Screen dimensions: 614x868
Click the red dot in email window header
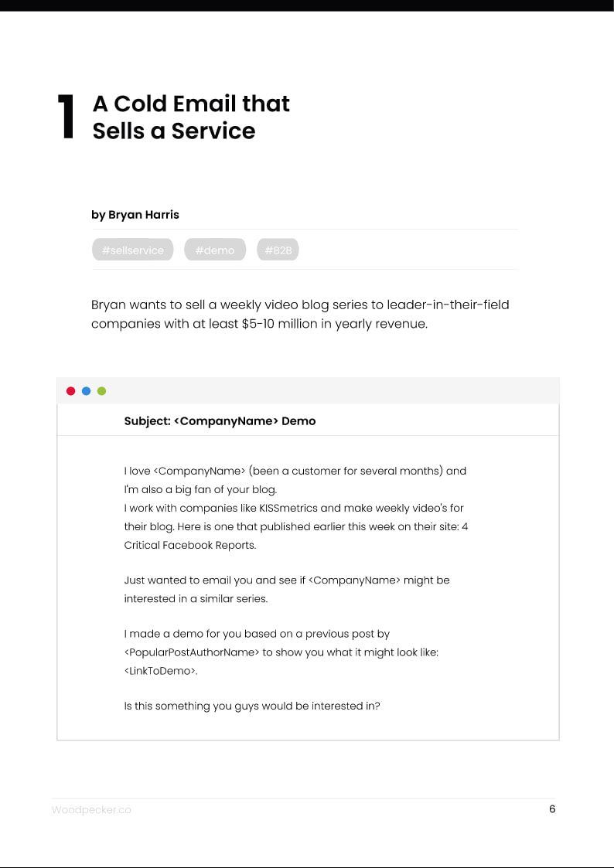70,391
